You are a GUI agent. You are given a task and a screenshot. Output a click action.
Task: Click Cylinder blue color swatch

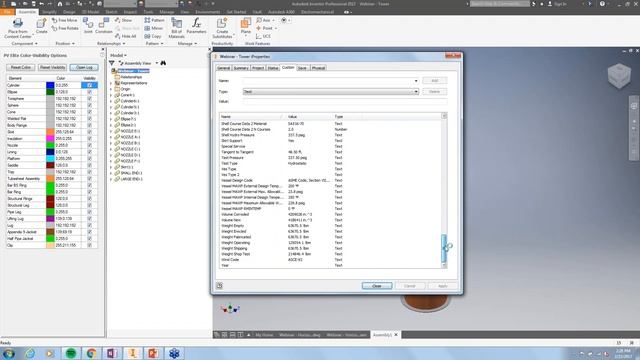50,85
